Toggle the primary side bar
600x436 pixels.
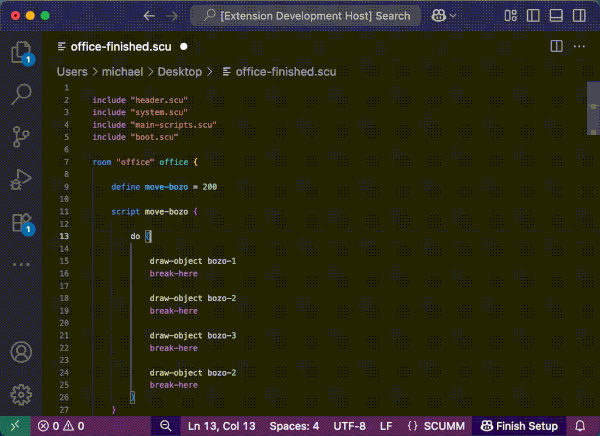tap(533, 16)
